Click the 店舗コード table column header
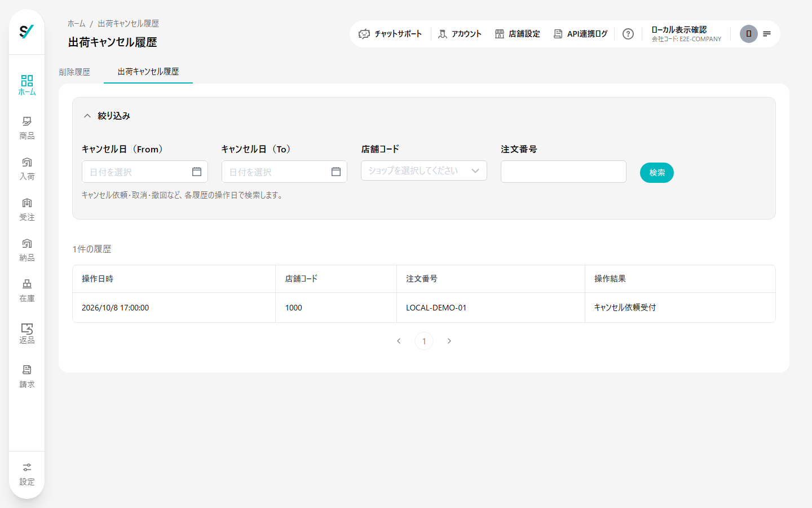Screen dimensions: 812x508 click(336, 279)
